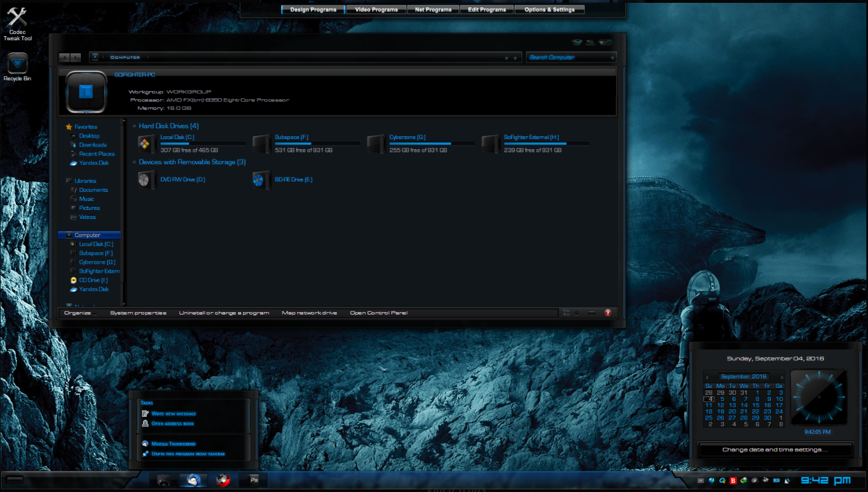This screenshot has height=492, width=868.
Task: Click the red Bitdefender tray icon
Action: tap(733, 481)
